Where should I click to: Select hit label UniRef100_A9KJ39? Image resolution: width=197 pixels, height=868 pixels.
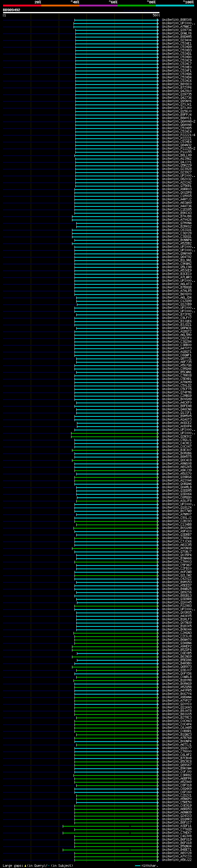pos(176,470)
